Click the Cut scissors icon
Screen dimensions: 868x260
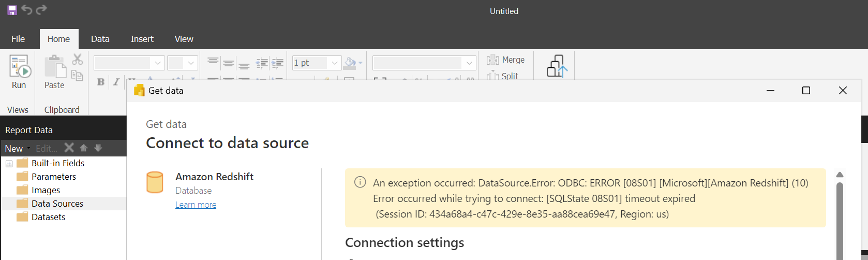pyautogui.click(x=77, y=60)
